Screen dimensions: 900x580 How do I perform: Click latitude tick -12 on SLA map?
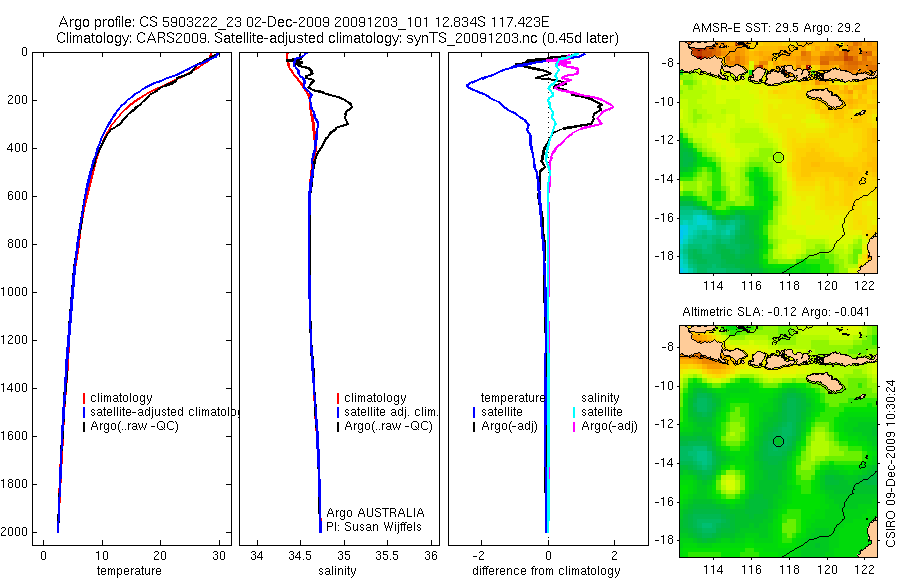pos(664,424)
